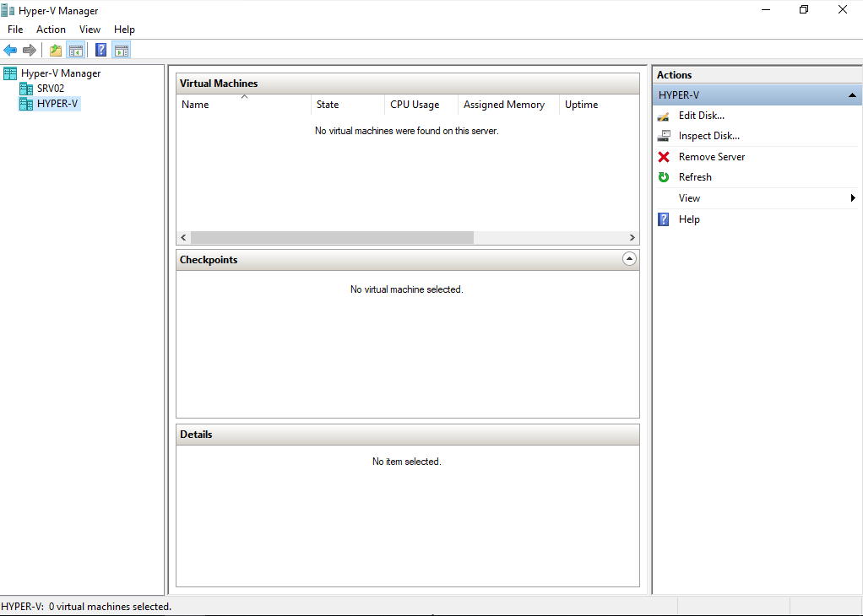Collapse the Checkpoints panel
863x616 pixels.
(x=629, y=259)
